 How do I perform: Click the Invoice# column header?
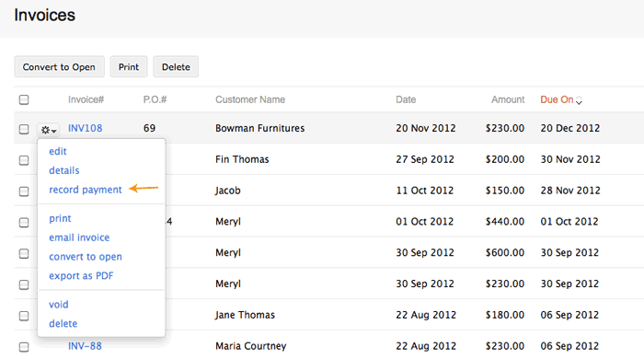86,99
